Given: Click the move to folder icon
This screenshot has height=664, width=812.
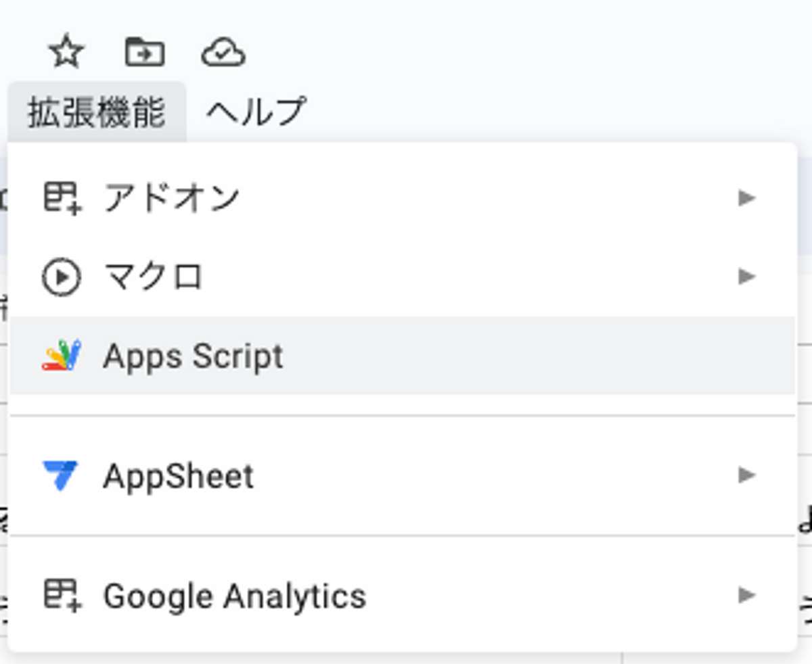Looking at the screenshot, I should (145, 53).
